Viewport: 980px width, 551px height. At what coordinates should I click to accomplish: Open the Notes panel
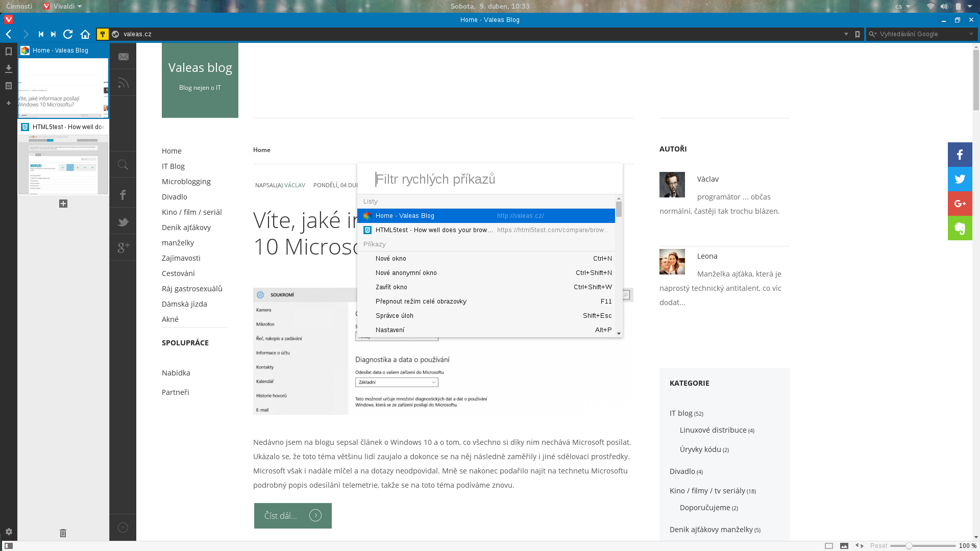[x=9, y=86]
